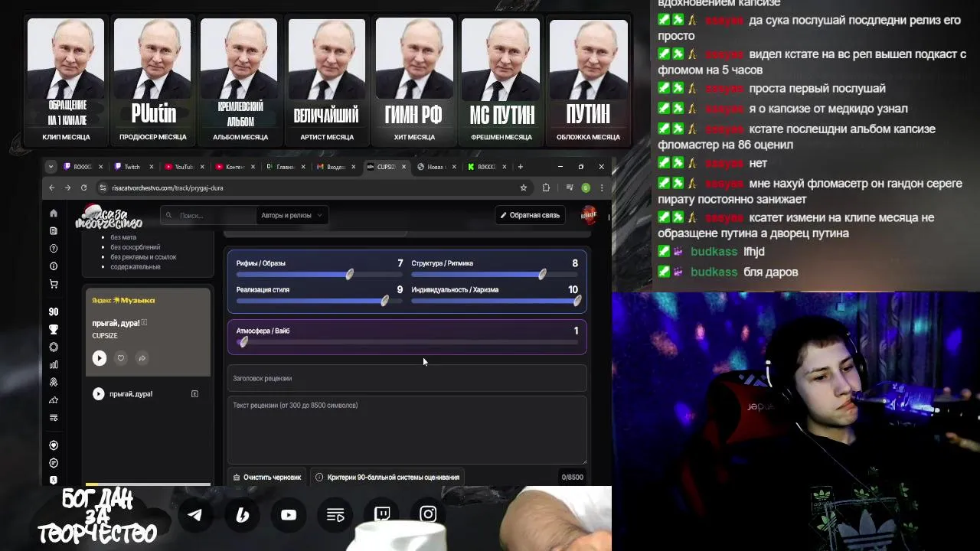Like the track with the heart icon

(x=120, y=358)
